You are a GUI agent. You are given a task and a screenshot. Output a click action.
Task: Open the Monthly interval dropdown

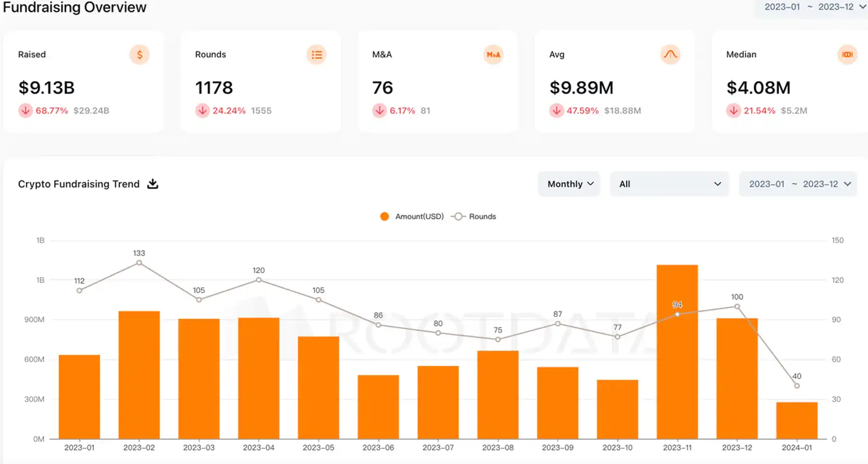point(569,184)
